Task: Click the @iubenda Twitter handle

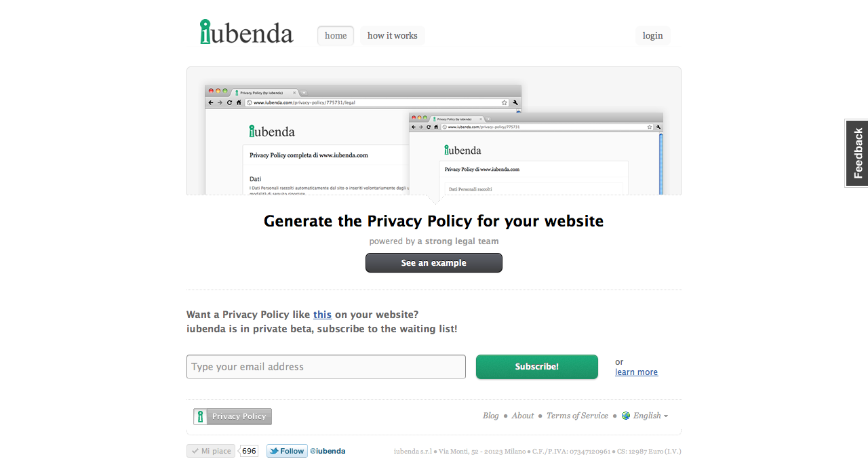Action: 328,451
